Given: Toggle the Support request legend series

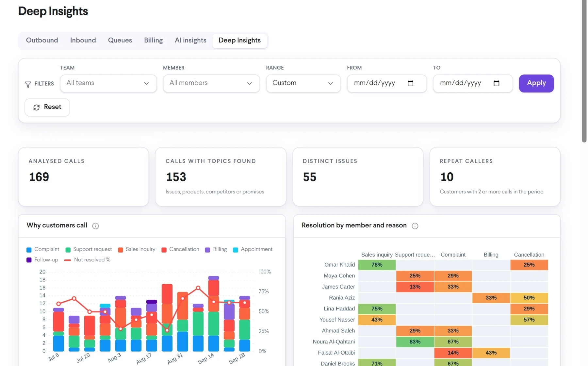Looking at the screenshot, I should pyautogui.click(x=89, y=249).
